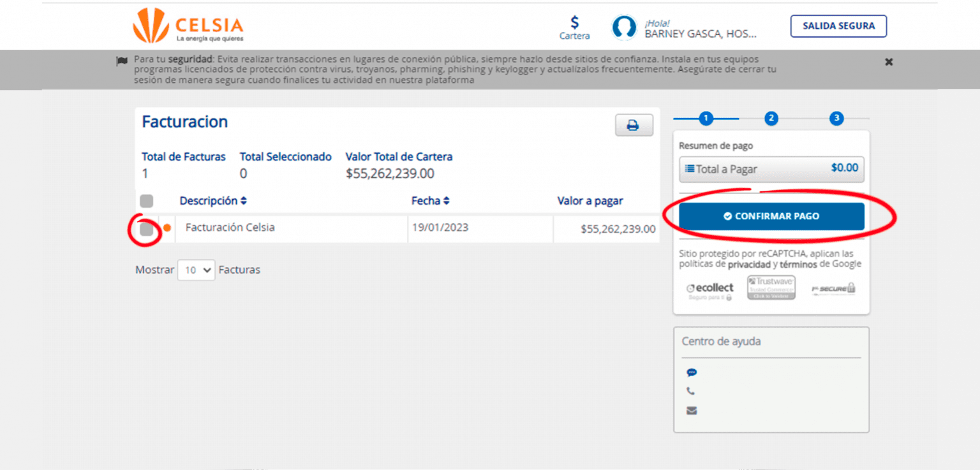Viewport: 980px width, 470px height.
Task: Open the Mostrar facturas count dropdown
Action: (x=196, y=270)
